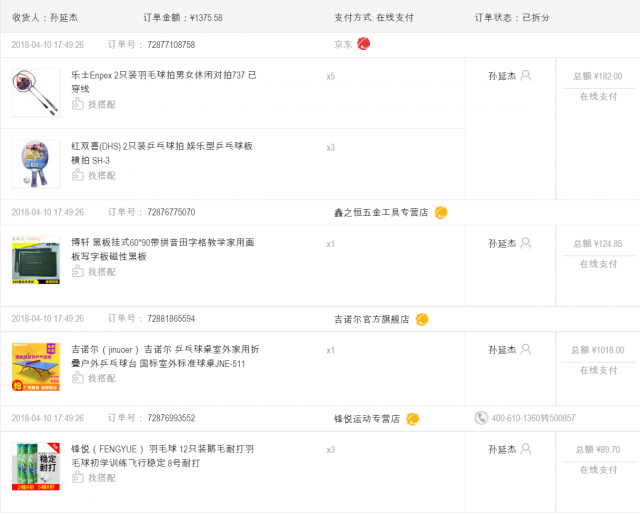Click the red JD chat icon beside 京东
The image size is (640, 515).
tap(363, 44)
